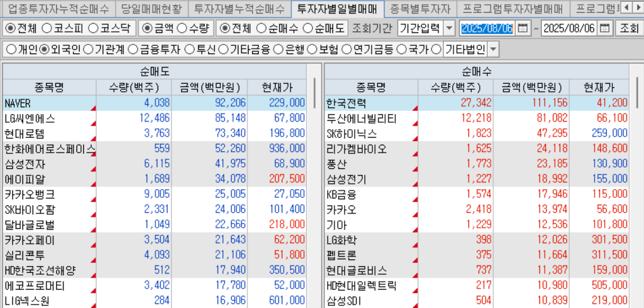This screenshot has height=308, width=644.
Task: Open the 기타법인 dropdown list
Action: 493,50
